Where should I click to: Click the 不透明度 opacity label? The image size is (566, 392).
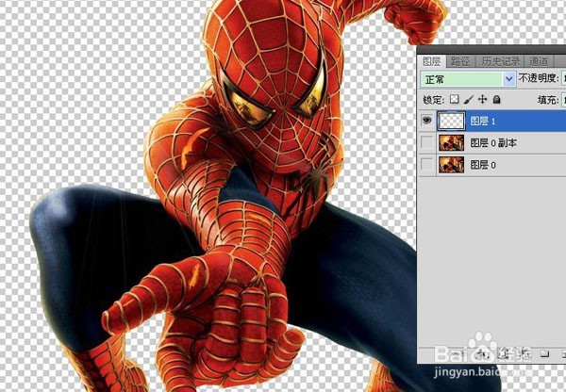pos(539,78)
